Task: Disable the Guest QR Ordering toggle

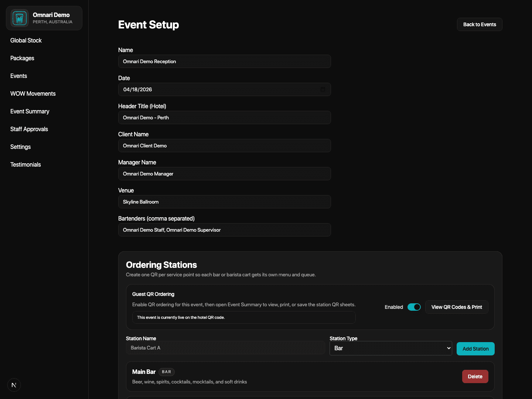Action: pyautogui.click(x=414, y=307)
